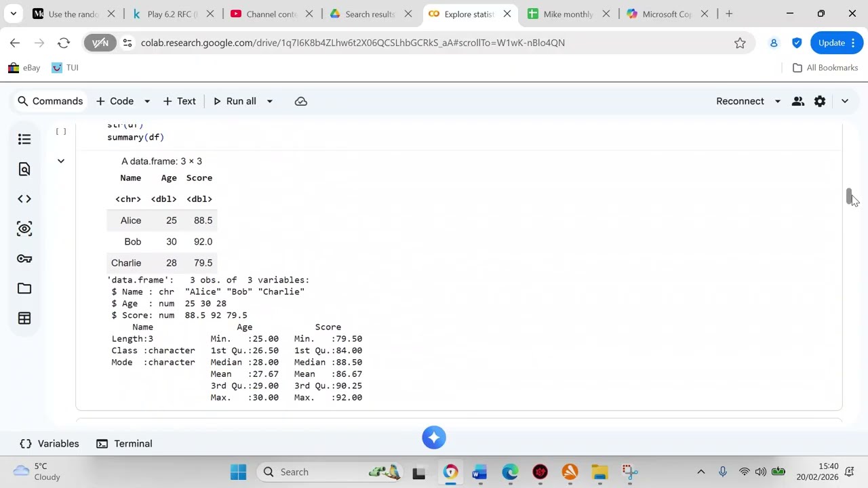
Task: Open the TUI bookmark
Action: pos(65,68)
